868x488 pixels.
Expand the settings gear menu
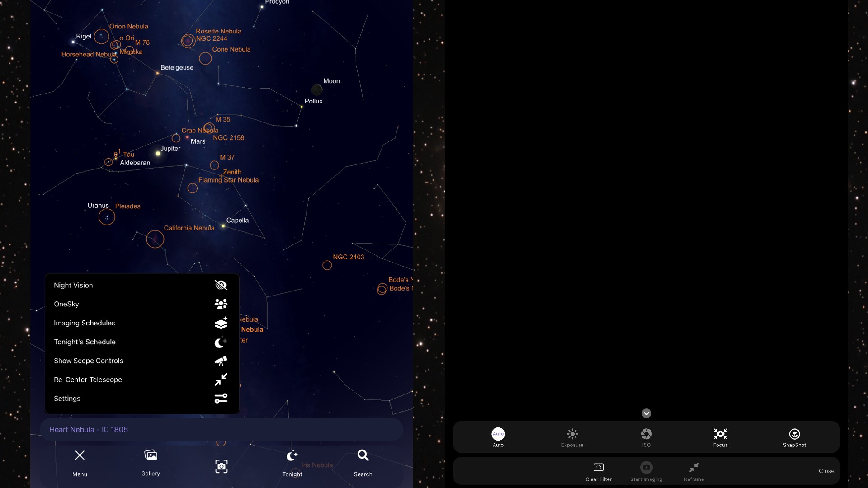(x=67, y=399)
